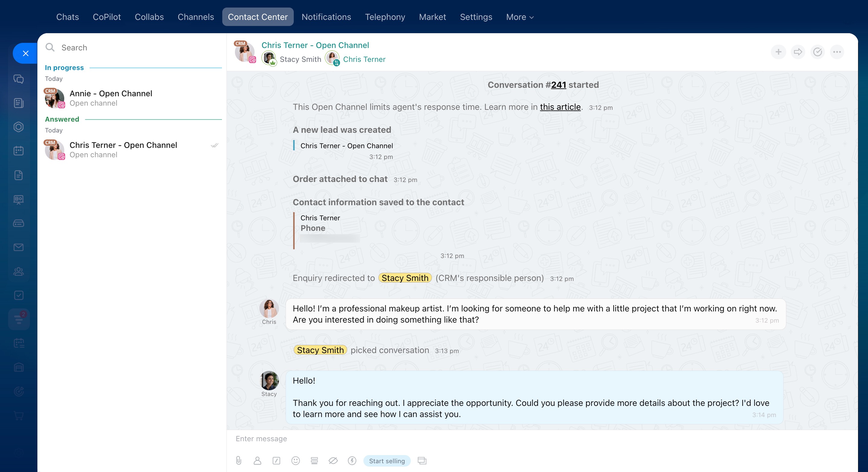Click the finish conversation checkmark icon
This screenshot has height=472, width=868.
point(817,52)
